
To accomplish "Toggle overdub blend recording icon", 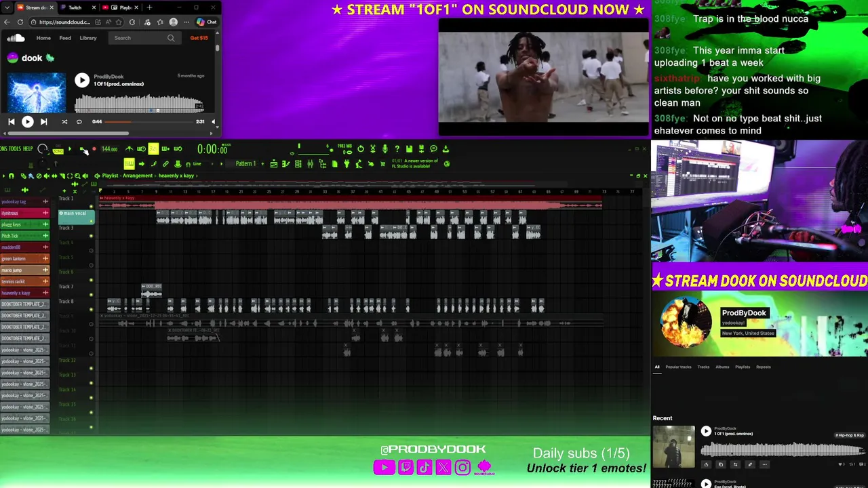I will pos(165,148).
